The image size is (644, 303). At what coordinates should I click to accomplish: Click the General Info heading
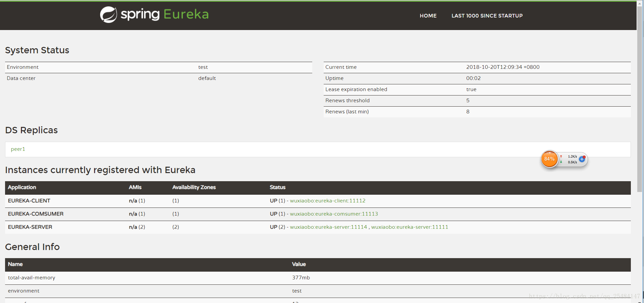coord(32,247)
